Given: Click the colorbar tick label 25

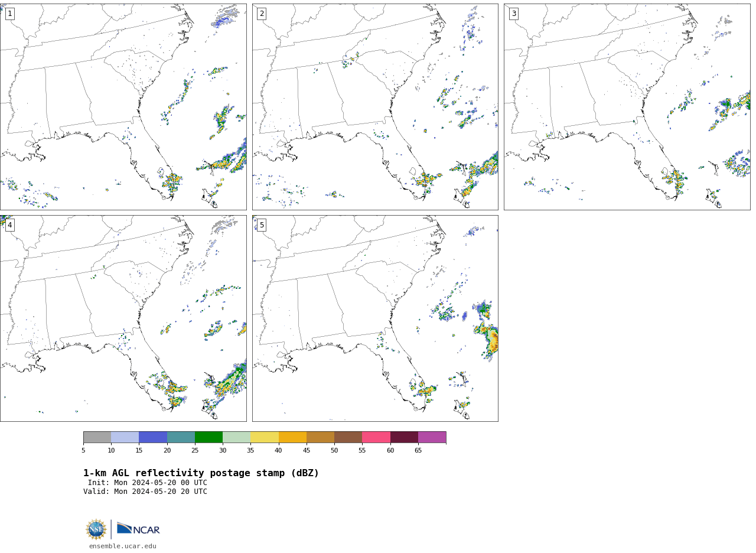Looking at the screenshot, I should click(x=195, y=451).
